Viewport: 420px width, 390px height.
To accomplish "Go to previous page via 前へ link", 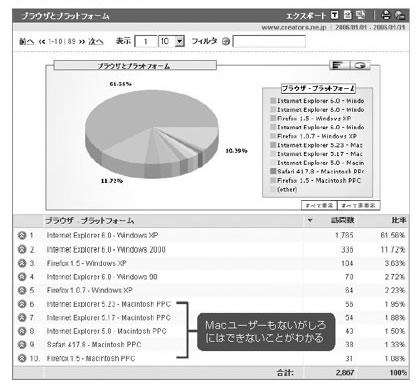I will pyautogui.click(x=26, y=41).
